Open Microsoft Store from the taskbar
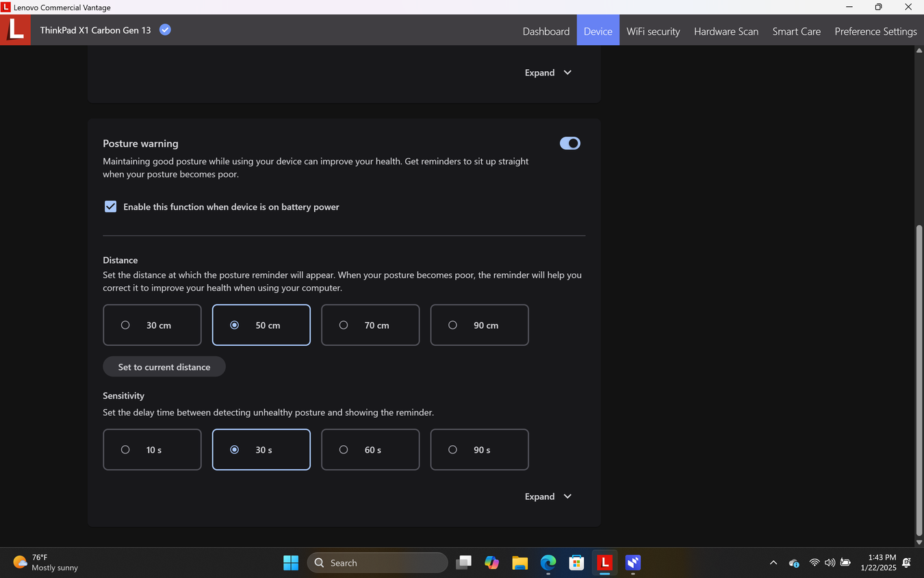The width and height of the screenshot is (924, 578). (x=576, y=562)
